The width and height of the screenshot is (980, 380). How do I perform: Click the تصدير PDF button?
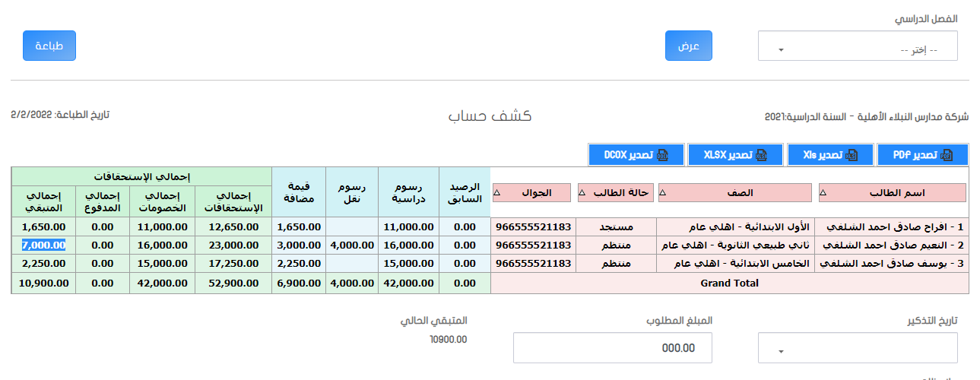[923, 155]
